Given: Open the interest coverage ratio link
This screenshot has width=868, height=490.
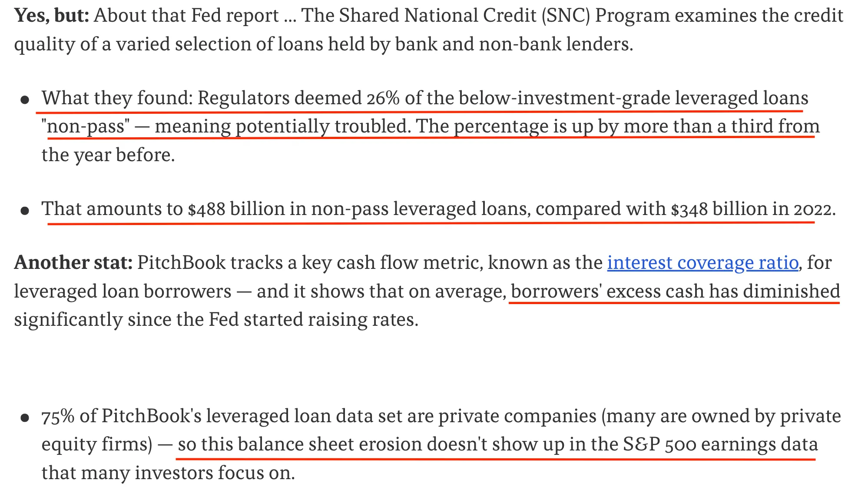Looking at the screenshot, I should coord(702,263).
